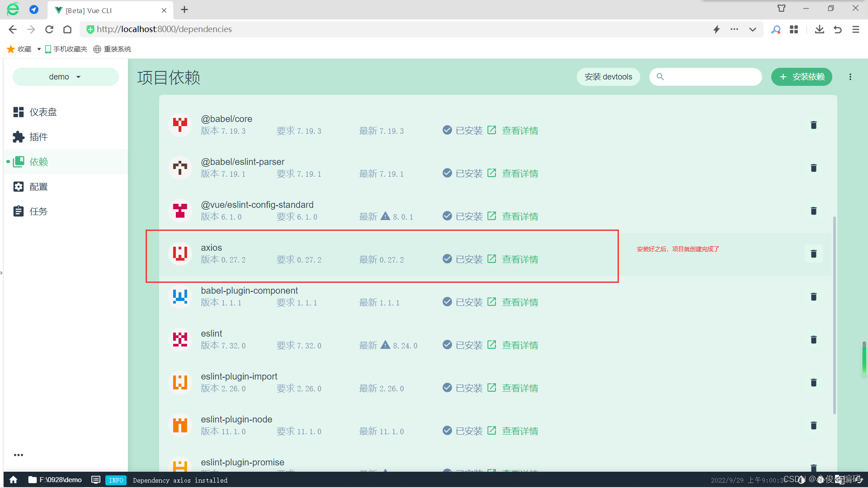Viewport: 868px width, 488px height.
Task: Close the [Beta] Vue CLI tab
Action: point(164,10)
